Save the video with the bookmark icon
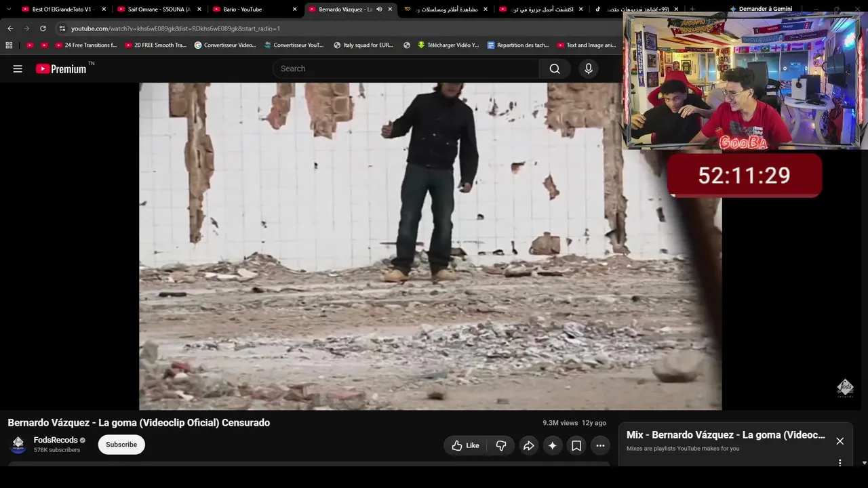This screenshot has height=488, width=868. pyautogui.click(x=576, y=445)
